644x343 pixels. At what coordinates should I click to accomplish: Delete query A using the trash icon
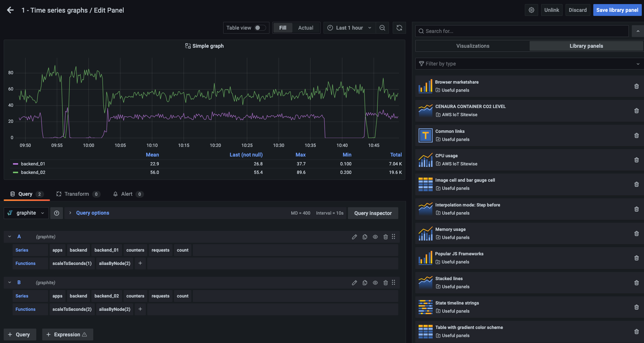click(x=386, y=237)
